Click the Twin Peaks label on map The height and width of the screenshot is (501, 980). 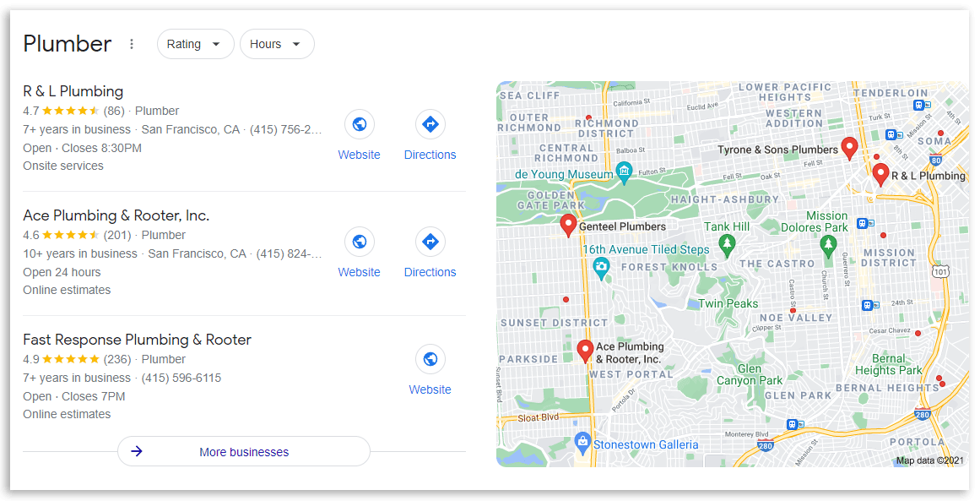pyautogui.click(x=728, y=304)
